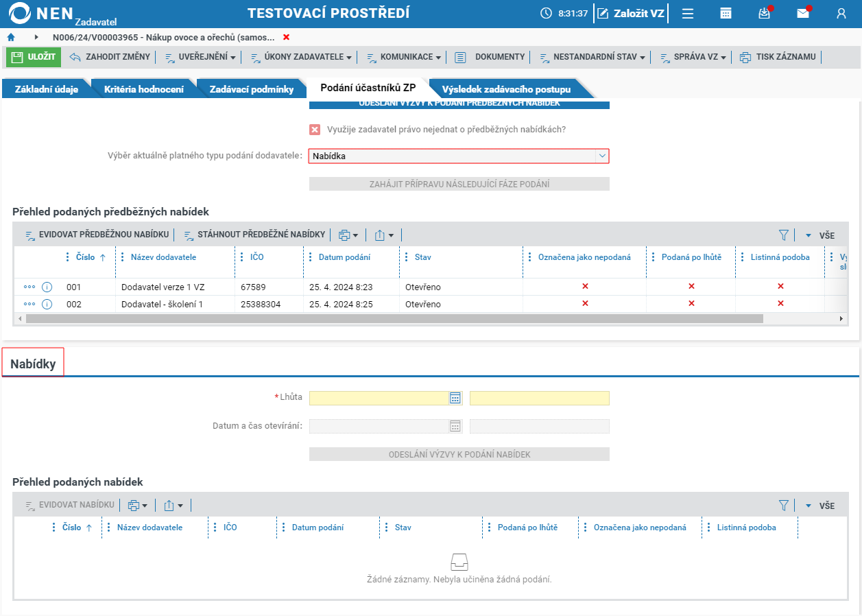This screenshot has height=616, width=862.
Task: Click filter funnel icon in preliminary offers table
Action: (784, 235)
